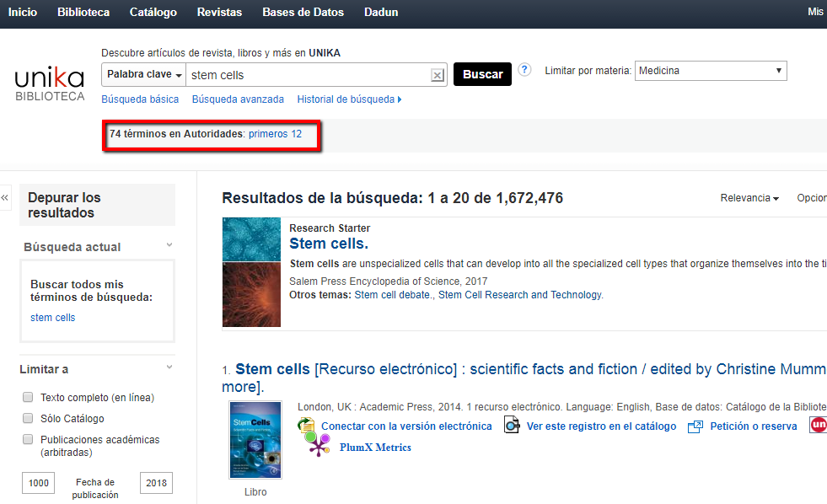The width and height of the screenshot is (827, 504).
Task: Open the Palabra clave dropdown
Action: pos(144,75)
